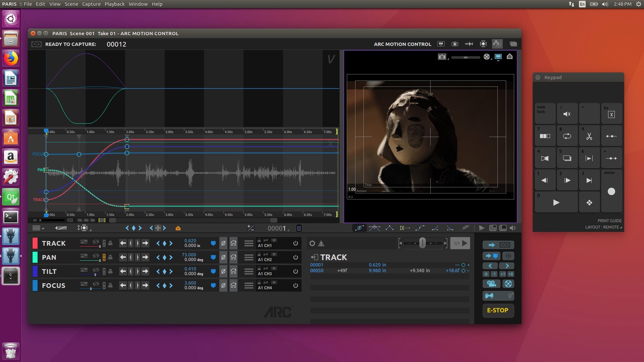Toggle the ghost icon for TRACK axis
644x362 pixels.
(110, 243)
